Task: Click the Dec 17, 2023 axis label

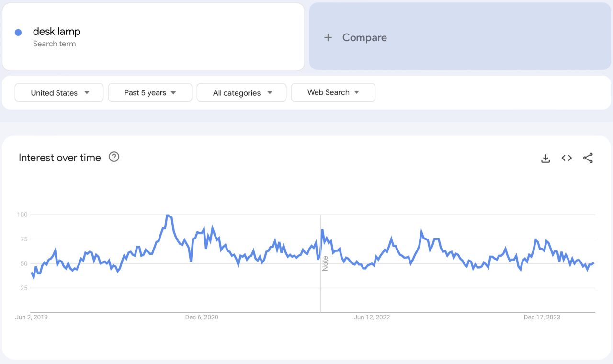Action: (542, 317)
